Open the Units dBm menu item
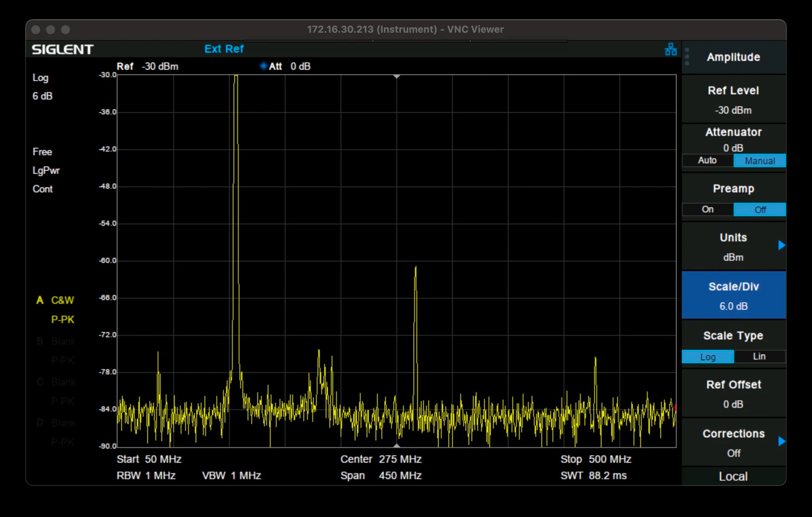The width and height of the screenshot is (812, 517). click(x=733, y=246)
